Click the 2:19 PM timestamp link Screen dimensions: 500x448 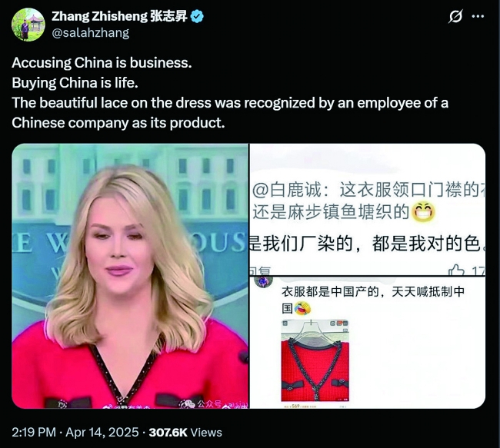(x=34, y=433)
